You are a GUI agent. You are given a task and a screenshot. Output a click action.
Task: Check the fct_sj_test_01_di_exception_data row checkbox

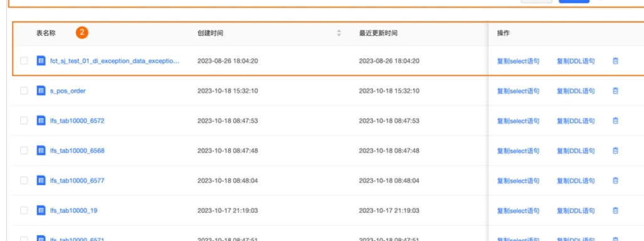point(24,61)
